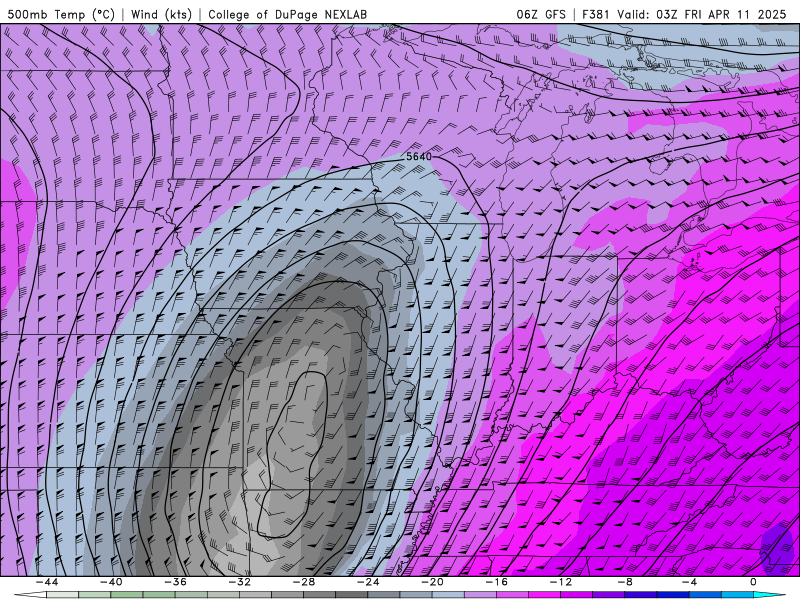Select the -40 colorbar tick label

pyautogui.click(x=111, y=582)
